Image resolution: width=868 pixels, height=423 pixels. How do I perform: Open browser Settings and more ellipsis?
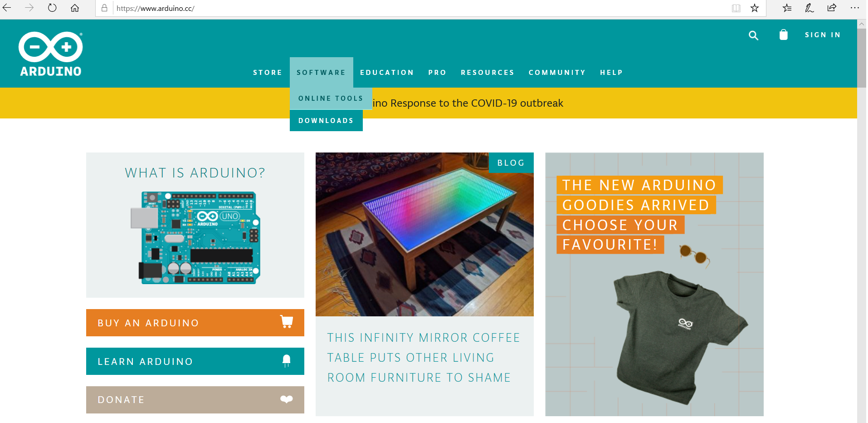point(855,8)
